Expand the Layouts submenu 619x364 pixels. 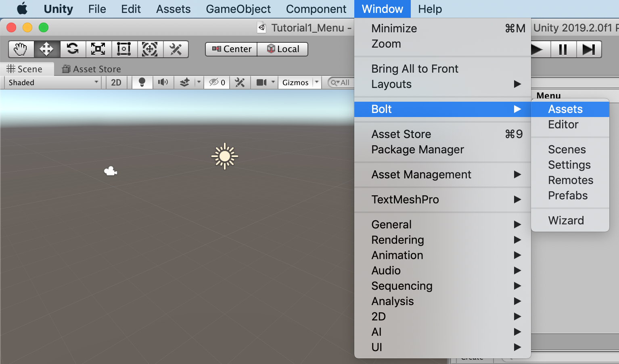[443, 84]
